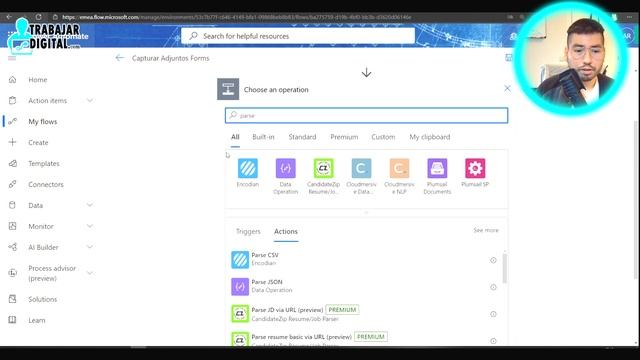Switch to the Custom tab
This screenshot has width=640, height=360.
[x=383, y=137]
